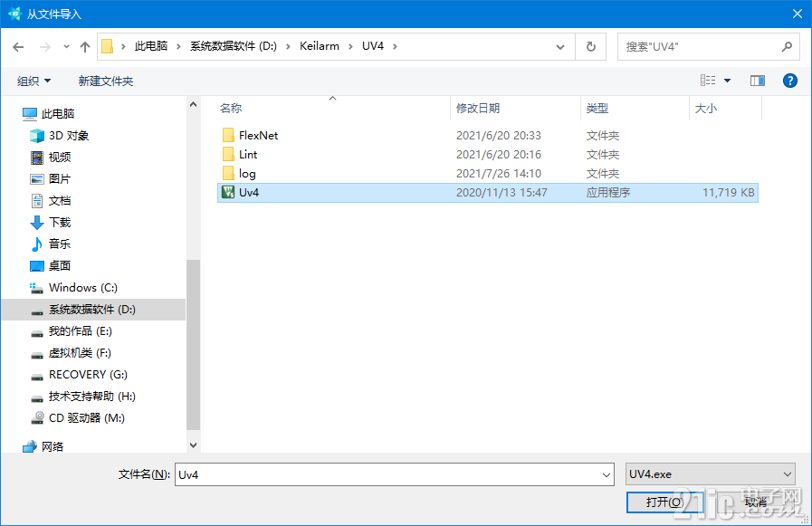Expand chevron after UV4 in path
Screen dimensions: 812x526
pyautogui.click(x=395, y=46)
